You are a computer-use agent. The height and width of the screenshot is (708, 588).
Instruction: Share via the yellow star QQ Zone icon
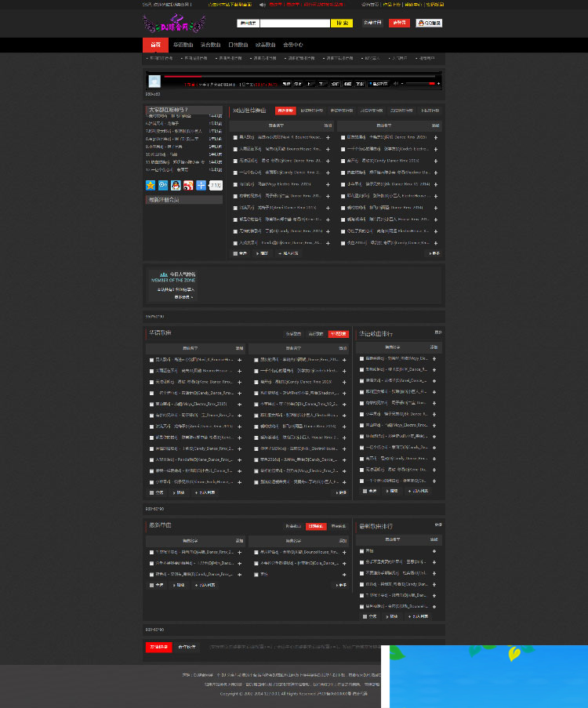[x=151, y=185]
